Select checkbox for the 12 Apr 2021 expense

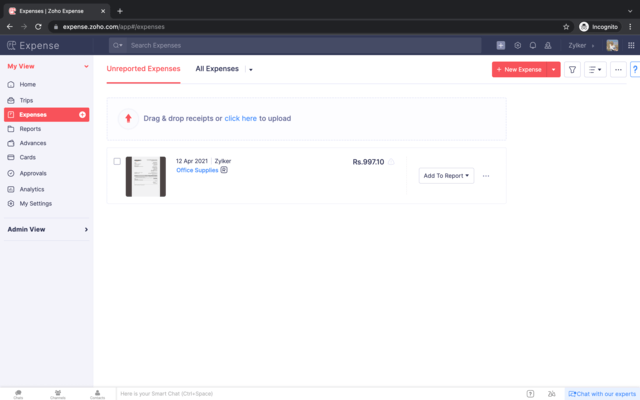(x=117, y=161)
